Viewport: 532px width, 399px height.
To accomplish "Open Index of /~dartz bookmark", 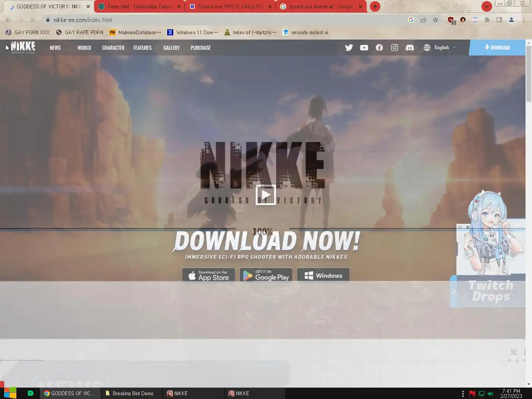I will pos(250,32).
